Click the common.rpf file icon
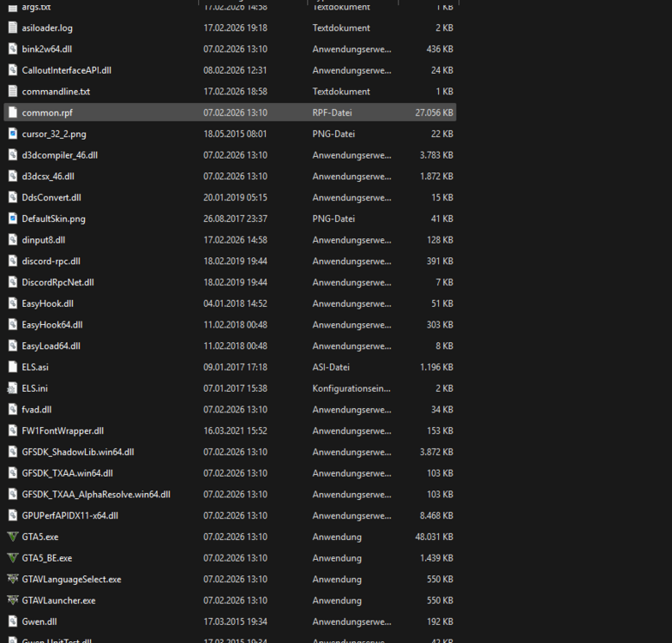672x643 pixels. (13, 113)
